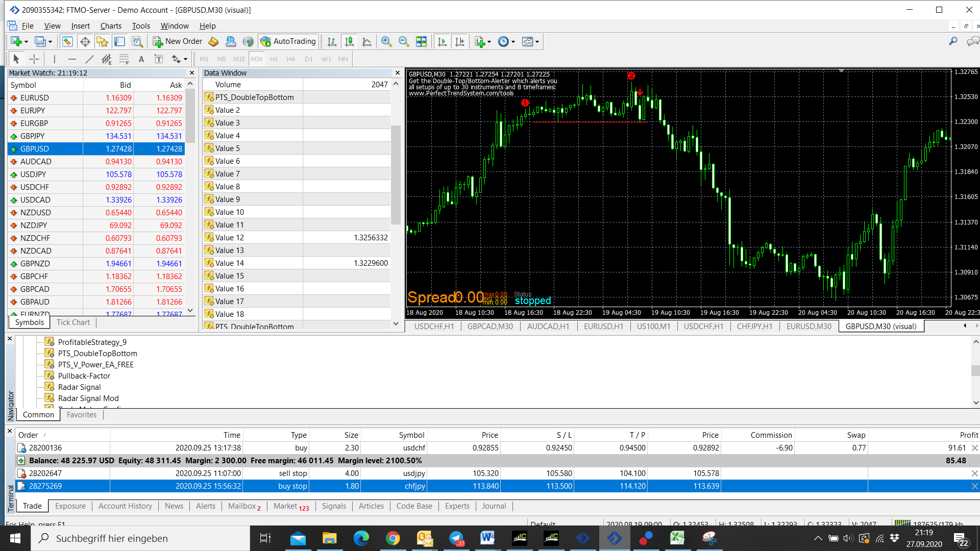Image resolution: width=980 pixels, height=551 pixels.
Task: Toggle the Terminal panel icon
Action: point(119,42)
